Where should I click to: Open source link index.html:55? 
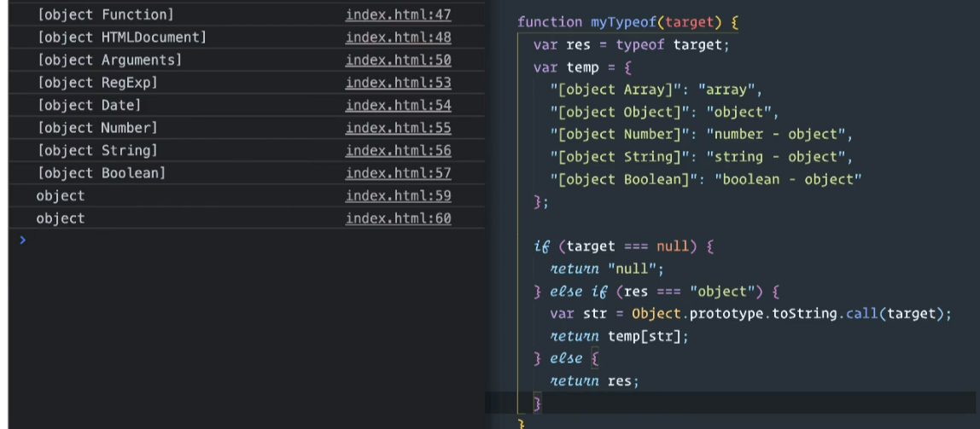tap(398, 128)
